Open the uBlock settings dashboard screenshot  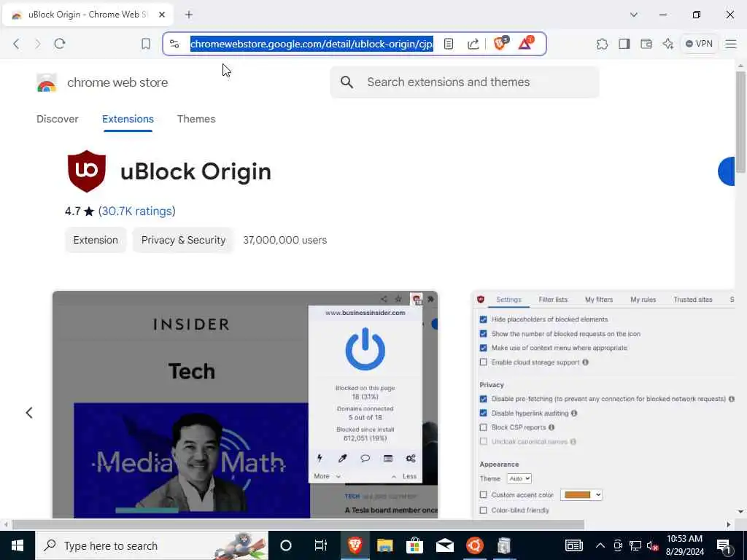click(603, 404)
